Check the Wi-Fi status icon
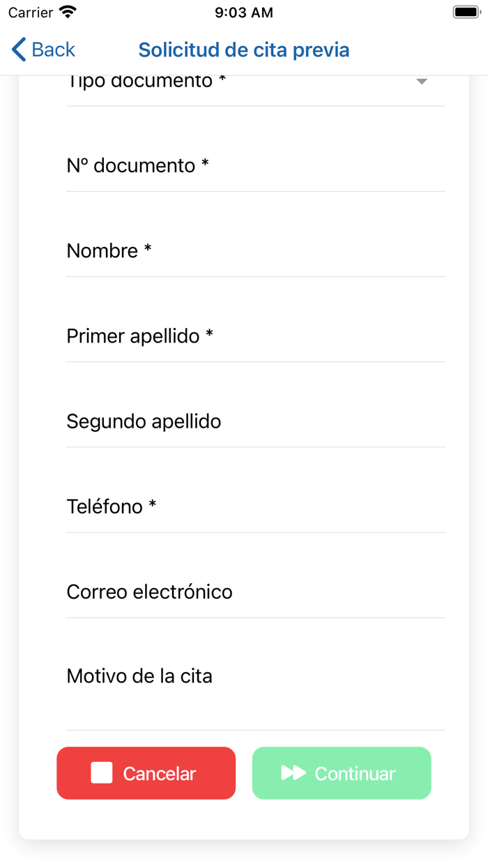The width and height of the screenshot is (488, 868). pyautogui.click(x=68, y=12)
